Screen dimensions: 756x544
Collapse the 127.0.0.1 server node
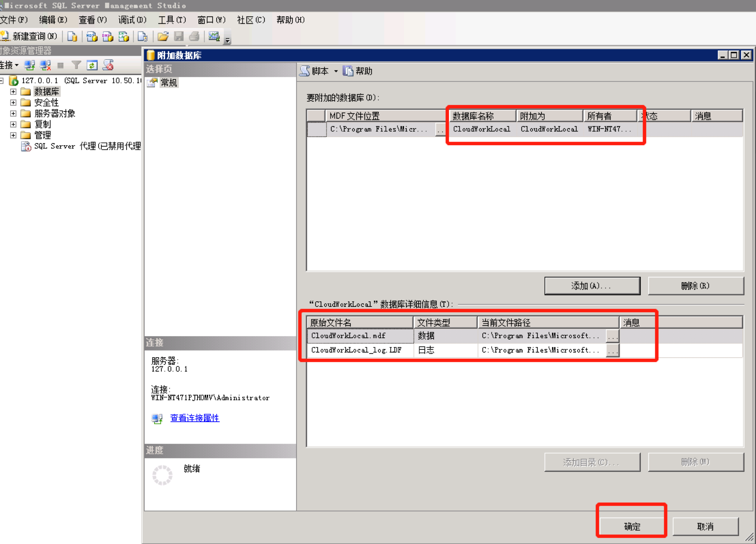click(x=2, y=81)
